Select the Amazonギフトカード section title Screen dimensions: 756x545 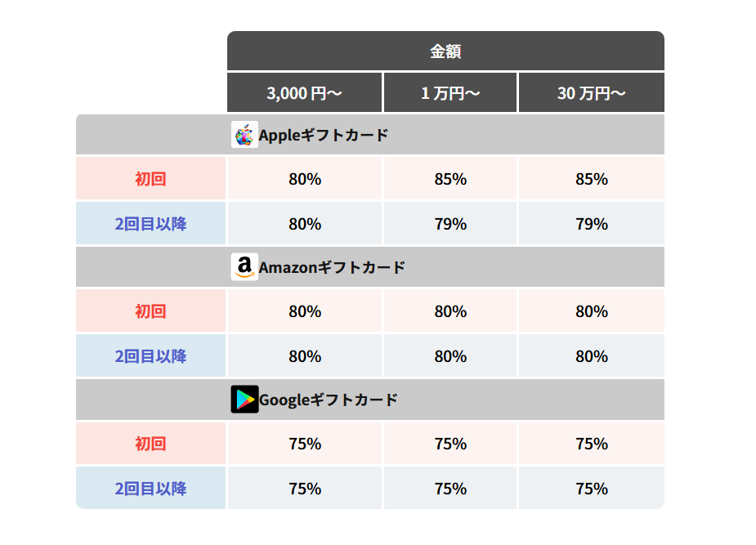point(332,267)
